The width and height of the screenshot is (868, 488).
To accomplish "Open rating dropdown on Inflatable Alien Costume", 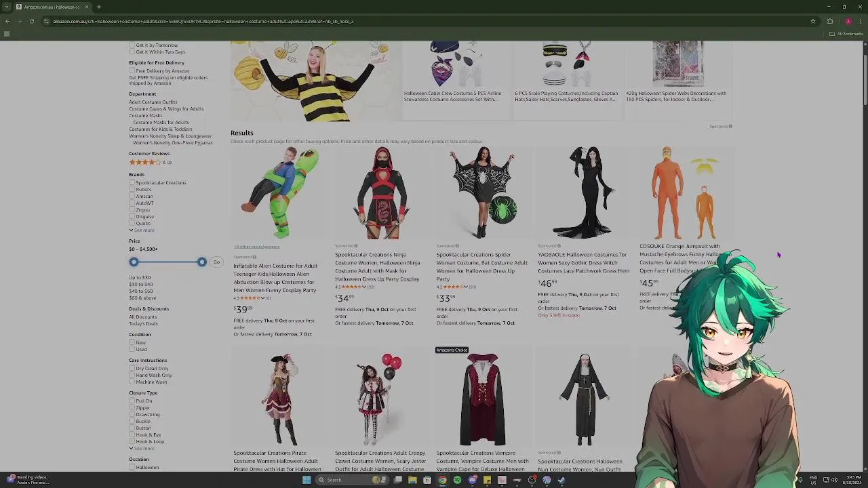I will point(263,298).
